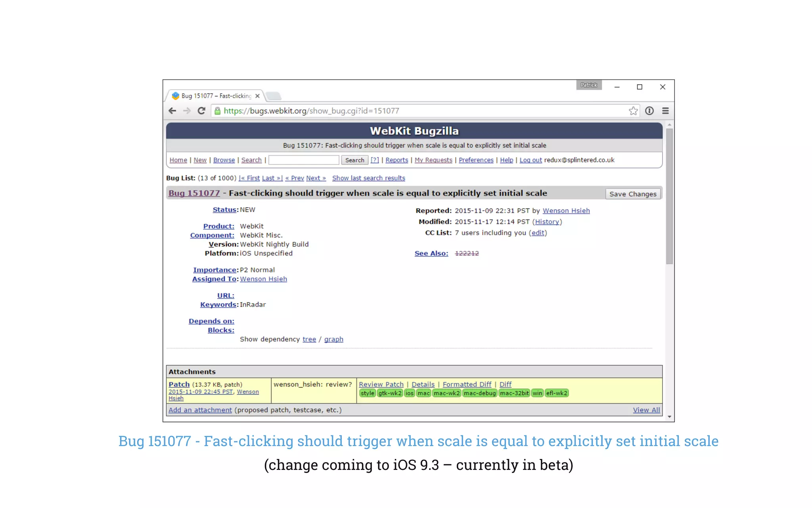The width and height of the screenshot is (812, 508).
Task: Click the Assigned To label link
Action: point(214,279)
